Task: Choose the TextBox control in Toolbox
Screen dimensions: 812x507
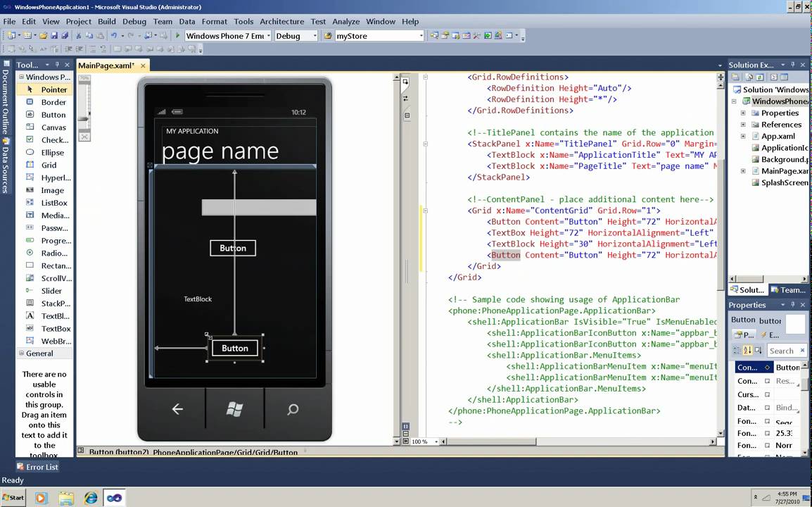Action: (45, 328)
